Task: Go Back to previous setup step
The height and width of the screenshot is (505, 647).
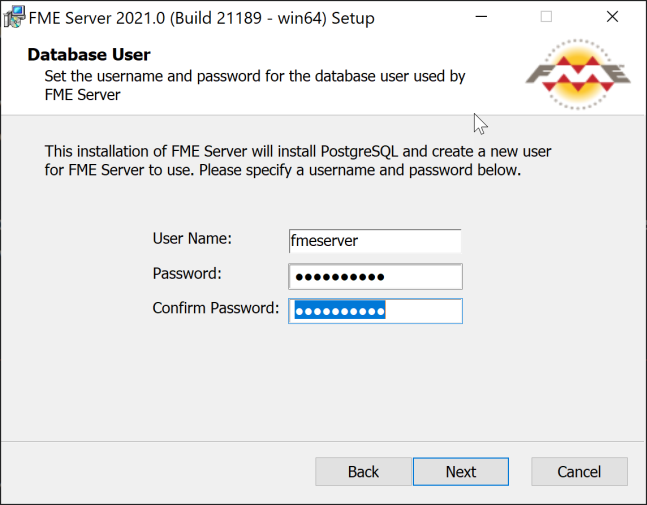Action: (x=363, y=472)
